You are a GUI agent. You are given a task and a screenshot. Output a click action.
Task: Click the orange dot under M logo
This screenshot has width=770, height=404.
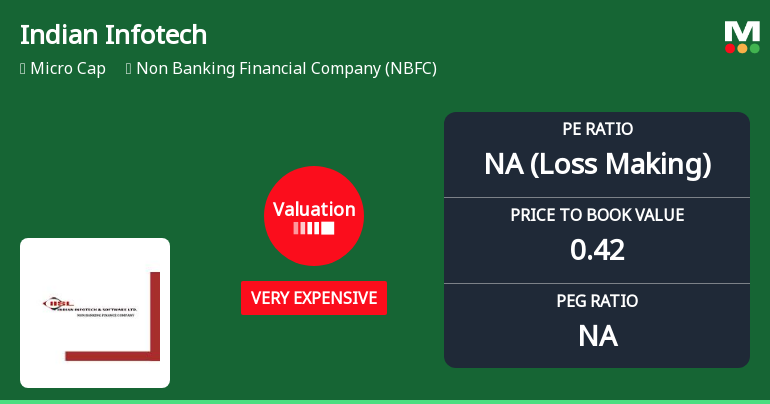click(743, 48)
